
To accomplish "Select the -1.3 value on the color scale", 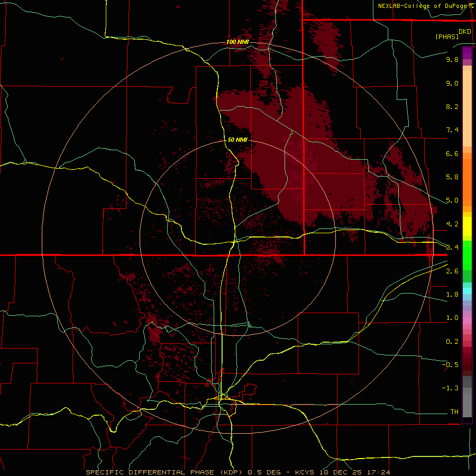I will click(x=450, y=388).
